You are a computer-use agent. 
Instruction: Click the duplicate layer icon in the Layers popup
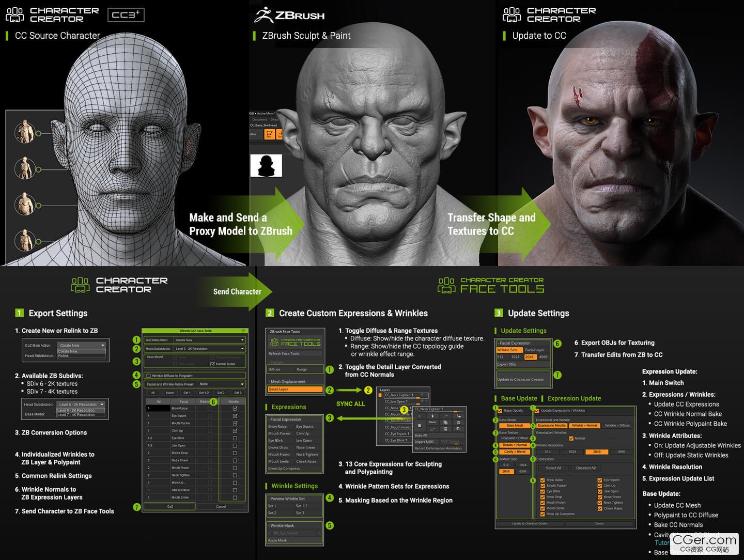pos(445,423)
